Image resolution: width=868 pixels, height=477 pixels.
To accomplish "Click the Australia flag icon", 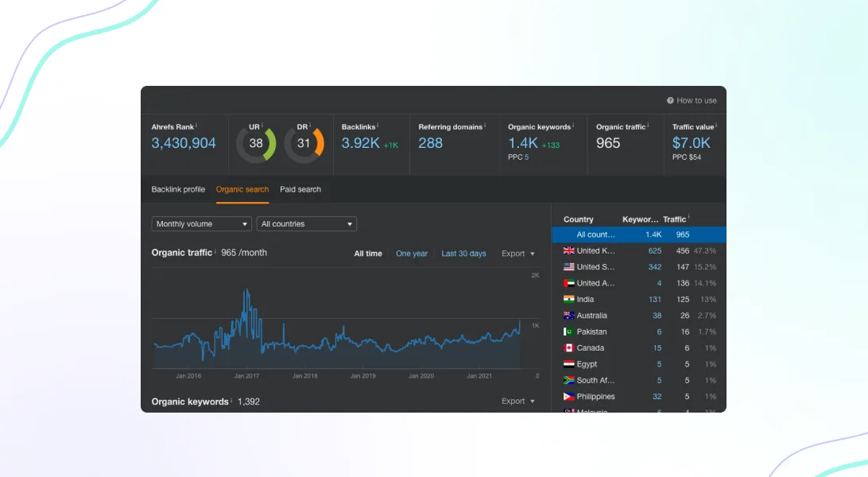I will tap(568, 316).
